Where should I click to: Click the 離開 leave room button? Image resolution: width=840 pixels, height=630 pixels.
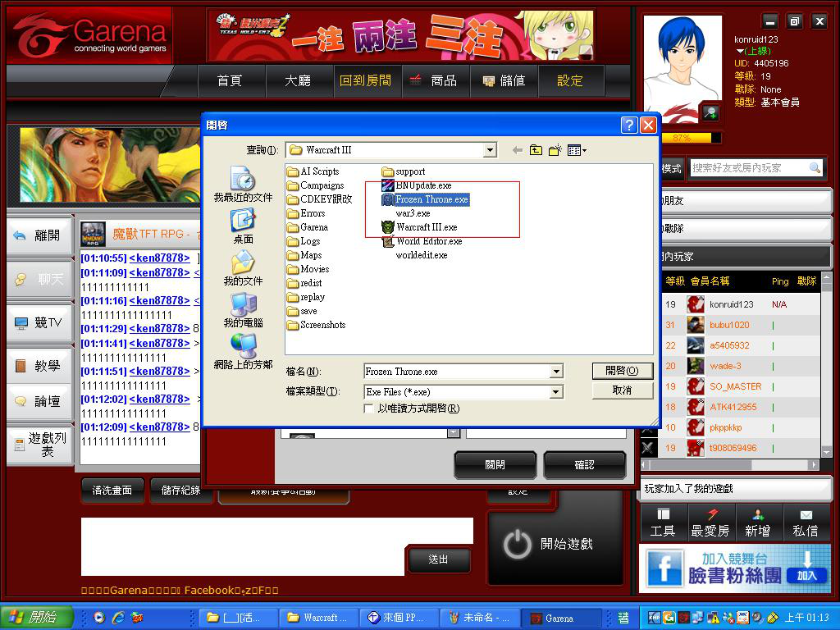coord(39,235)
